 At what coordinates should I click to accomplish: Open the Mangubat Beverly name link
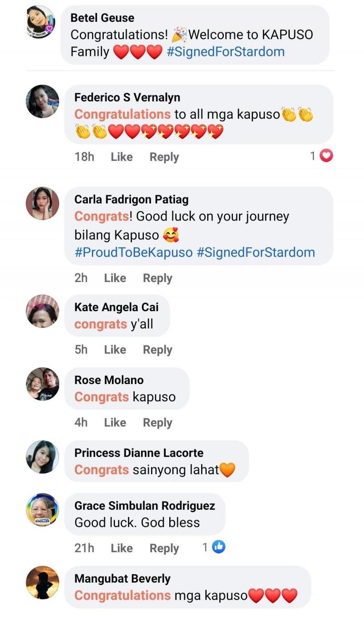(x=122, y=579)
